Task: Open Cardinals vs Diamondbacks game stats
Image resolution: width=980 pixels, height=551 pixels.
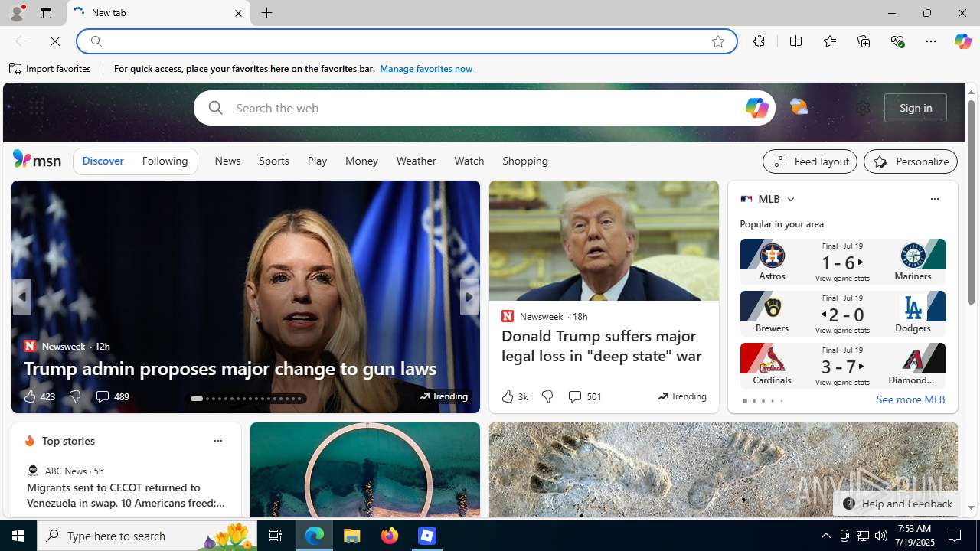Action: coord(842,365)
